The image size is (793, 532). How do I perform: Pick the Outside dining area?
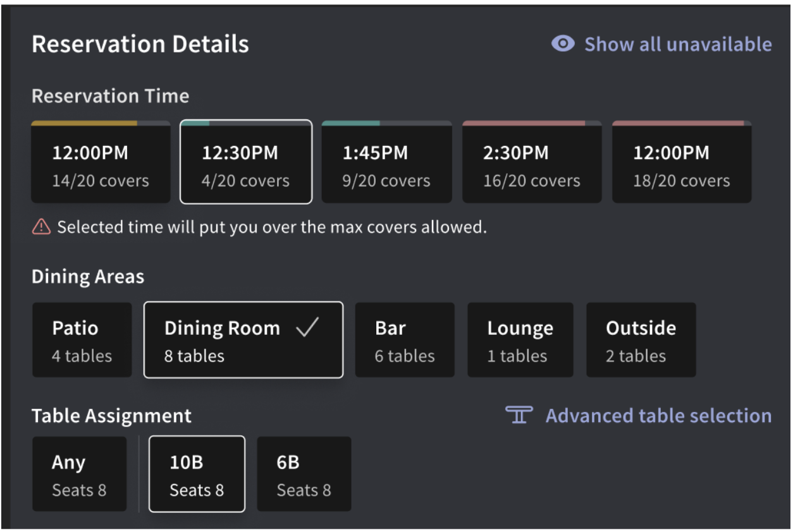pos(641,341)
